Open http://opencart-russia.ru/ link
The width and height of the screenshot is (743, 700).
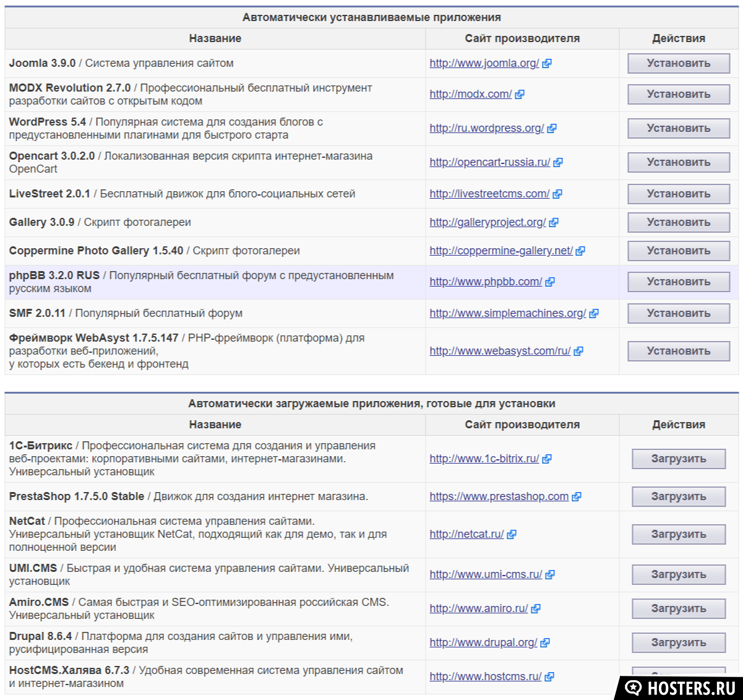click(490, 162)
